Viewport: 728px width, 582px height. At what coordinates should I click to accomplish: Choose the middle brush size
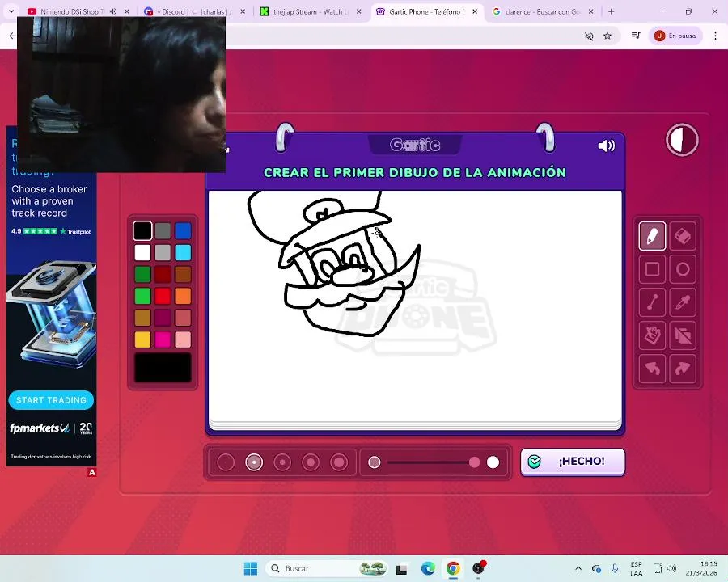282,462
